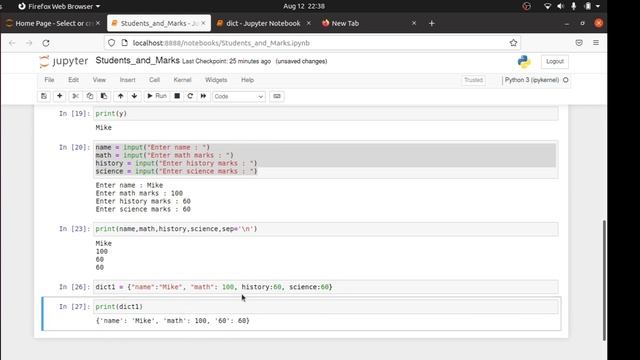Open the system volume indicator
This screenshot has width=640, height=360.
coord(560,6)
